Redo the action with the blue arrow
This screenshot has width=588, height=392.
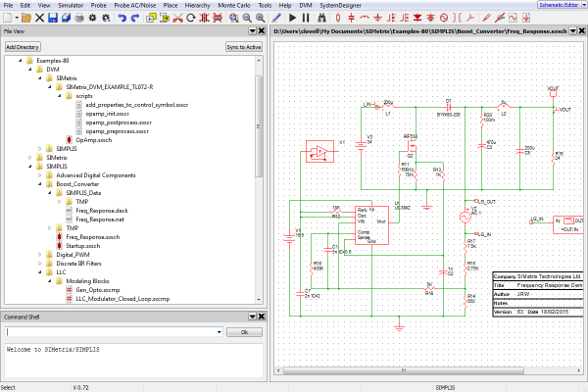pos(135,18)
